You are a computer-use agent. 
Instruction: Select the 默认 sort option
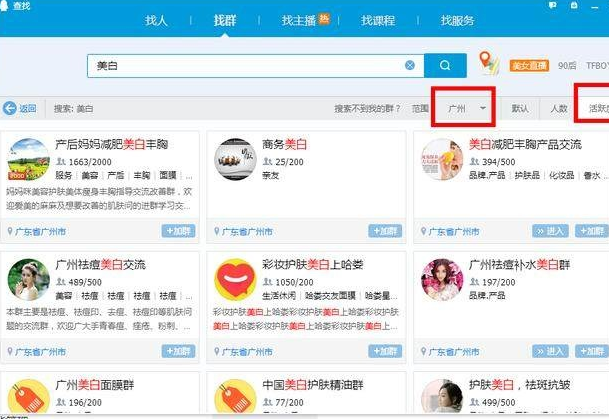tap(520, 108)
